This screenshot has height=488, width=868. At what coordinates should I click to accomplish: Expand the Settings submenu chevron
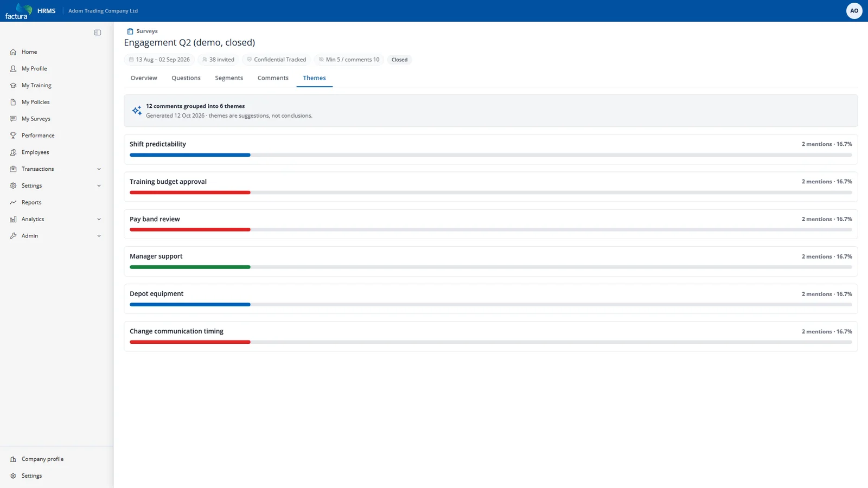99,186
